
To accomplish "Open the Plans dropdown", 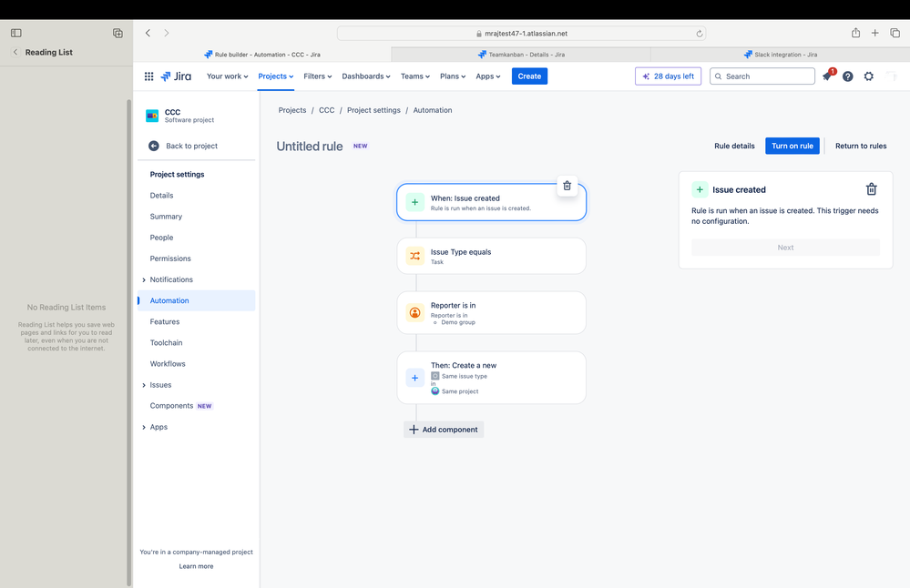I will [x=453, y=76].
